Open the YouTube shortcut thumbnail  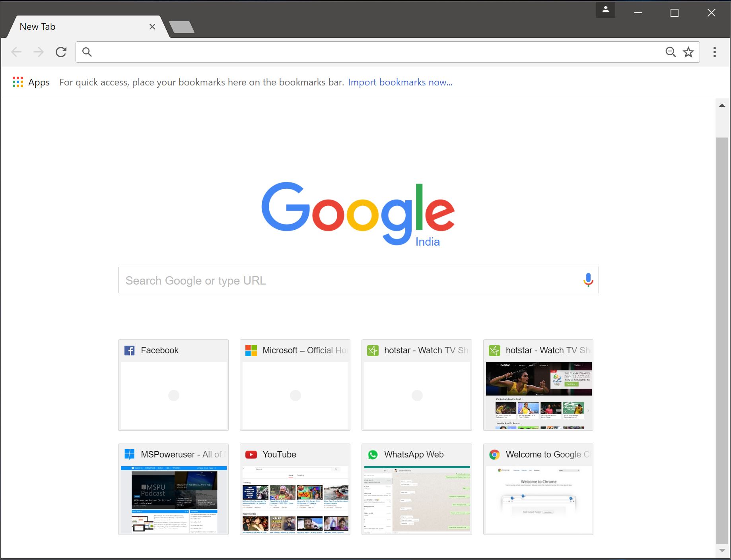tap(295, 489)
